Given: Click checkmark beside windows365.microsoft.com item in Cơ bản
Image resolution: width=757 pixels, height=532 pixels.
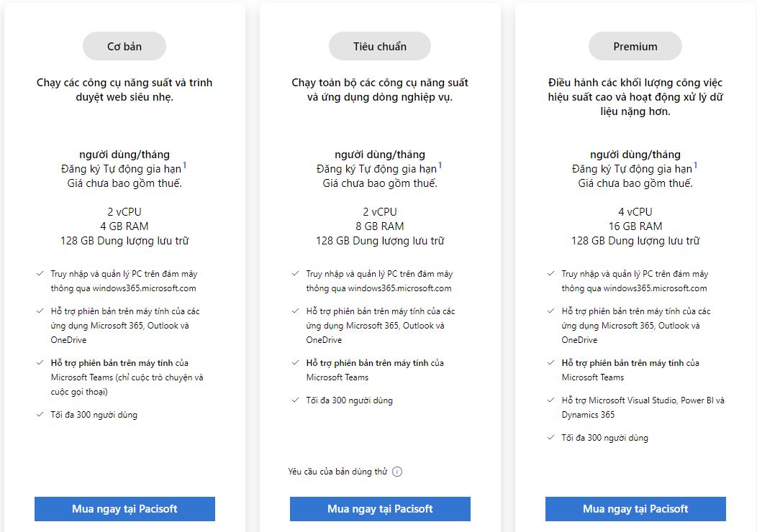Looking at the screenshot, I should (40, 273).
